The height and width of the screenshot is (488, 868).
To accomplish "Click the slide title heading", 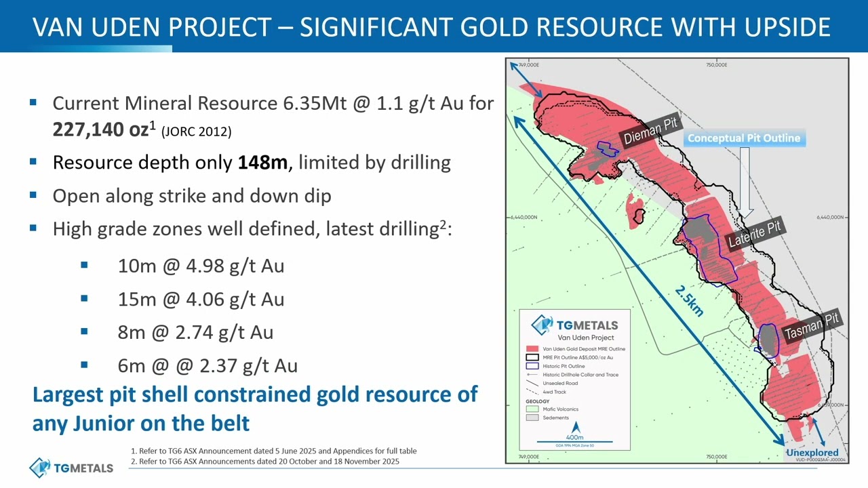I will pos(432,26).
